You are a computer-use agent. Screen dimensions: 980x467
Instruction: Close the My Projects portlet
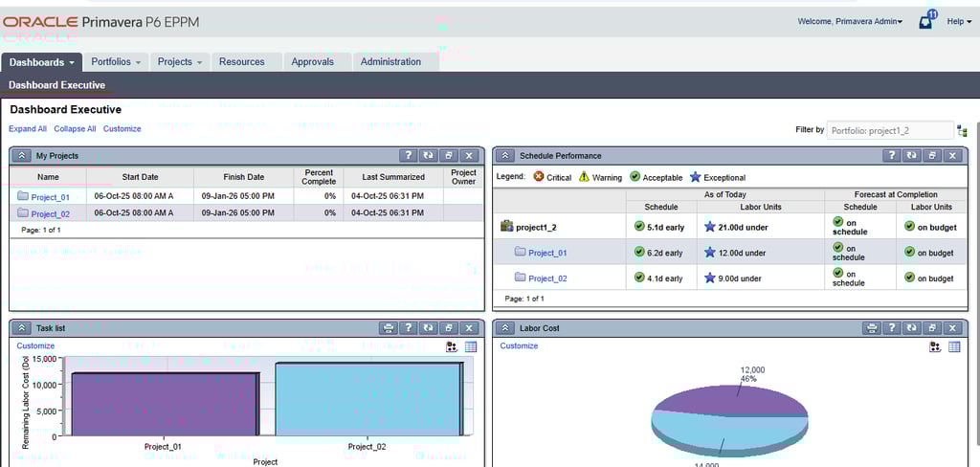coord(470,156)
